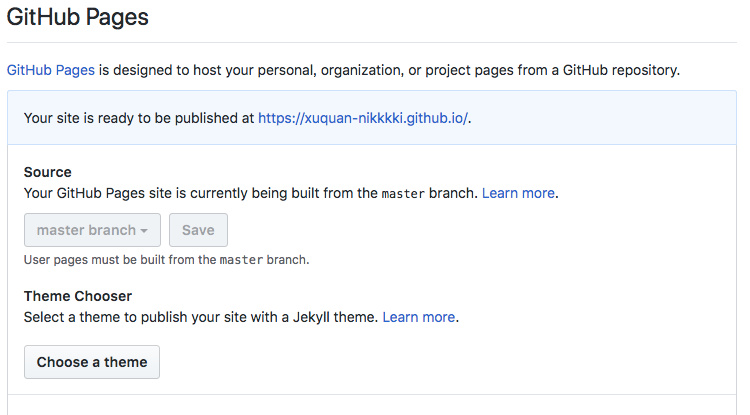Click the Source heading

click(x=47, y=172)
